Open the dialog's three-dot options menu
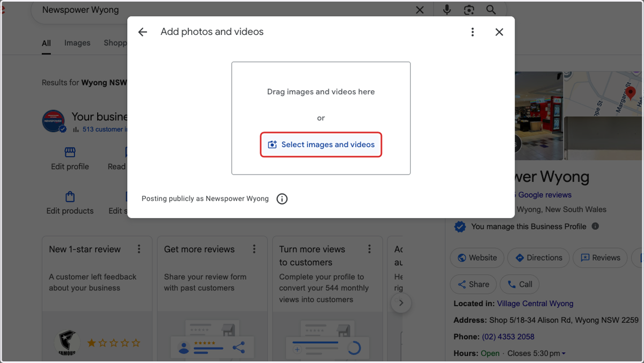644x363 pixels. pos(472,32)
